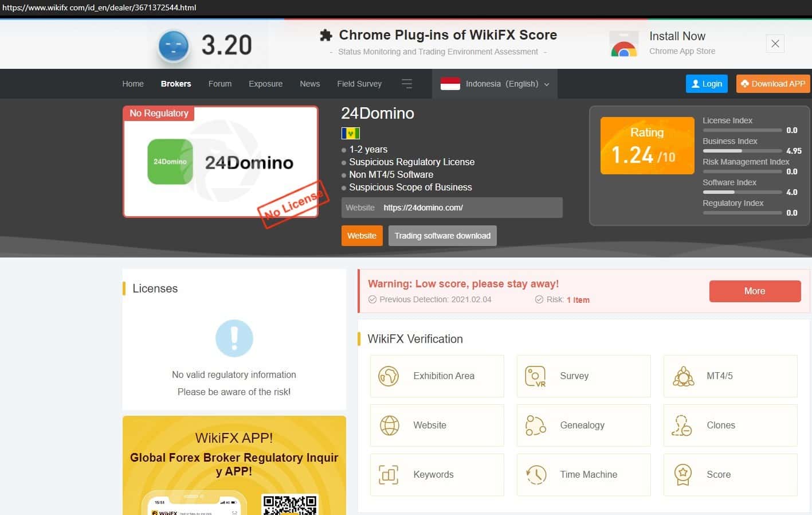Click the orange Website button
The image size is (812, 515).
(x=362, y=236)
